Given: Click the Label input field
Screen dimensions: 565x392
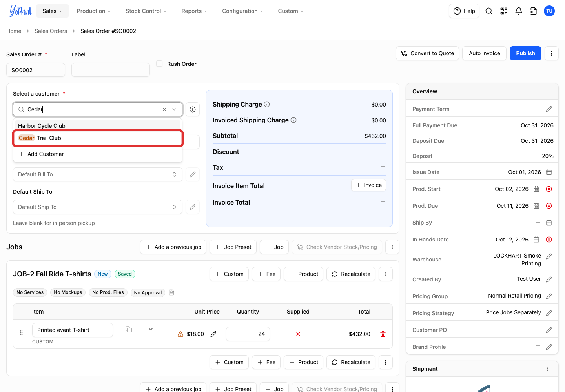Looking at the screenshot, I should (x=111, y=70).
